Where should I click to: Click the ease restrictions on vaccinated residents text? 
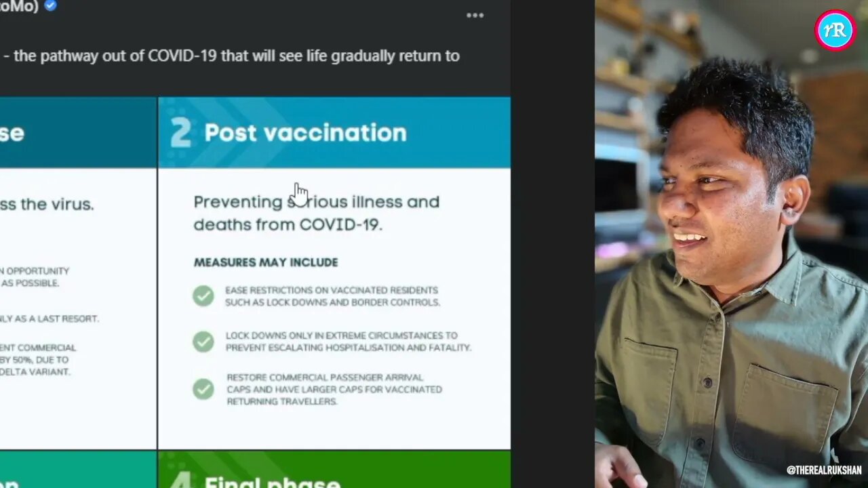pos(332,296)
